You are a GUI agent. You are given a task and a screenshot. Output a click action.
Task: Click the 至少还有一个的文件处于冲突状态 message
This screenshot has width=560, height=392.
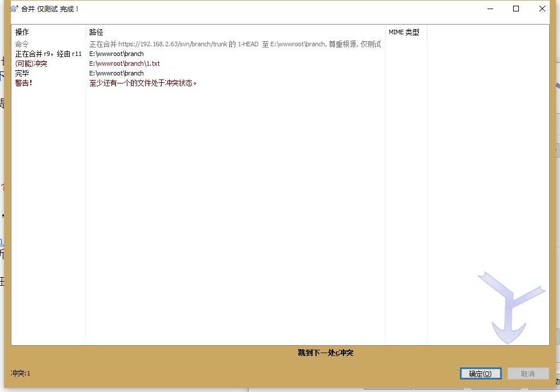click(x=143, y=83)
